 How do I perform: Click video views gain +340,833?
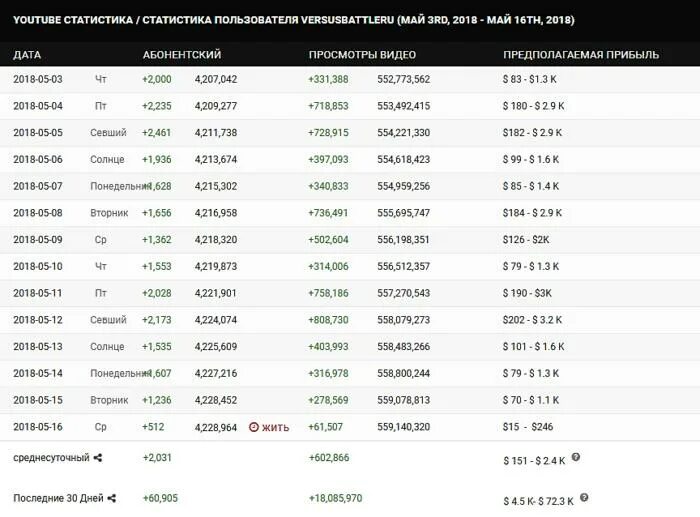(328, 186)
